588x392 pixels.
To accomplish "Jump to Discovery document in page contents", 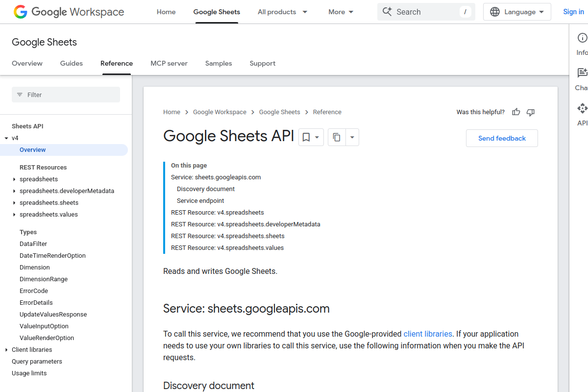I will tap(206, 189).
